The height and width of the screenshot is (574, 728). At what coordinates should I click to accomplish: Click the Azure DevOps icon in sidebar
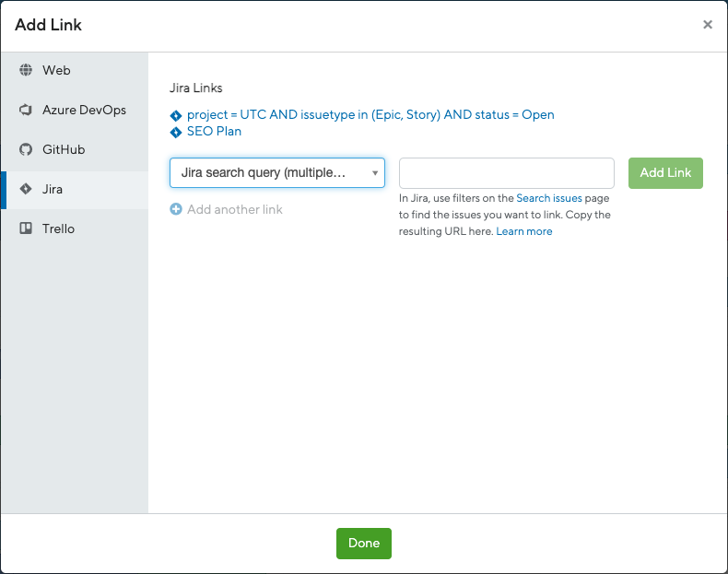26,110
